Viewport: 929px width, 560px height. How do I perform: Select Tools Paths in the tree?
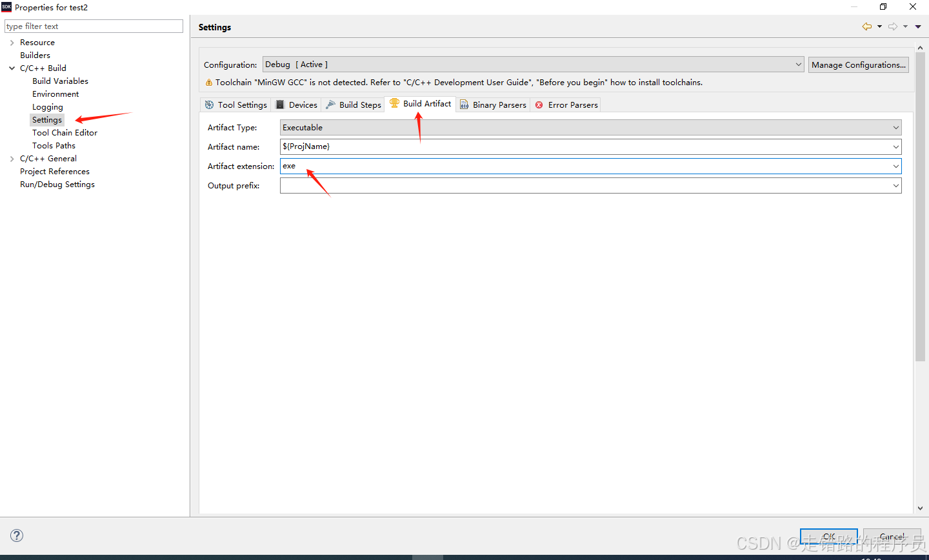click(54, 146)
